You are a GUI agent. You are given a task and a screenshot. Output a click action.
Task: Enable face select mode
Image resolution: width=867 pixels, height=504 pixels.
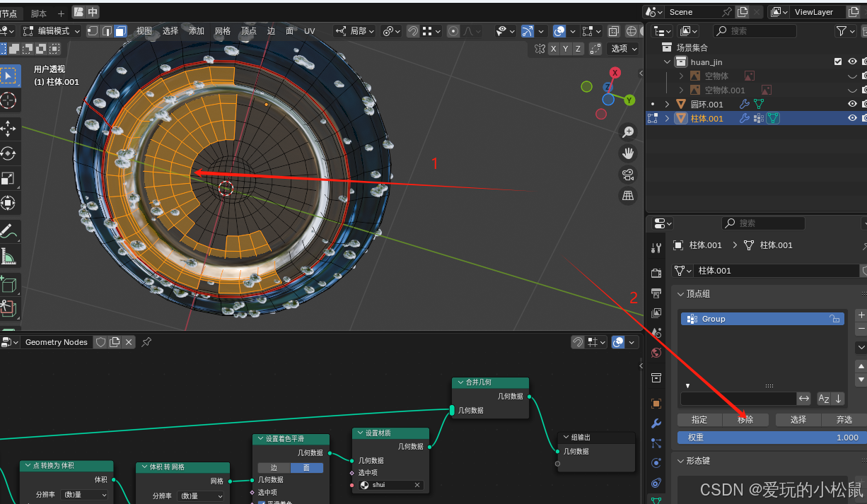120,31
